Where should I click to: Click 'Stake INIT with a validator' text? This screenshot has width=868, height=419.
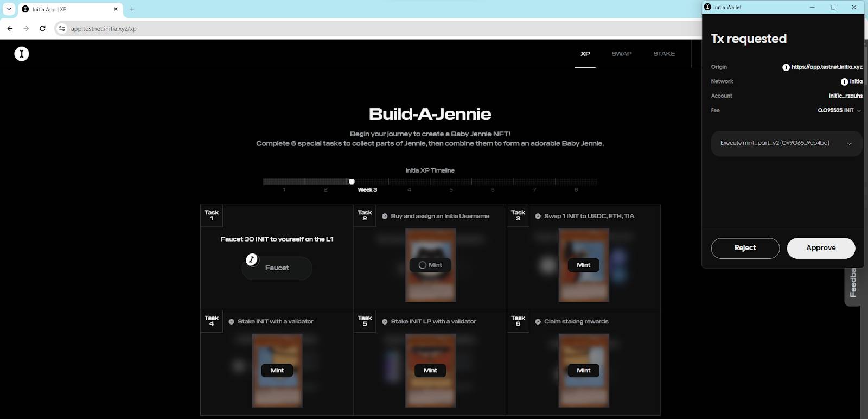(x=275, y=322)
